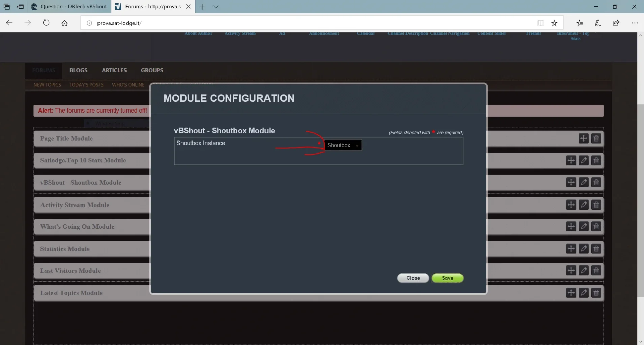Viewport: 644px width, 345px height.
Task: Delete the Activity Stream Module
Action: [596, 205]
